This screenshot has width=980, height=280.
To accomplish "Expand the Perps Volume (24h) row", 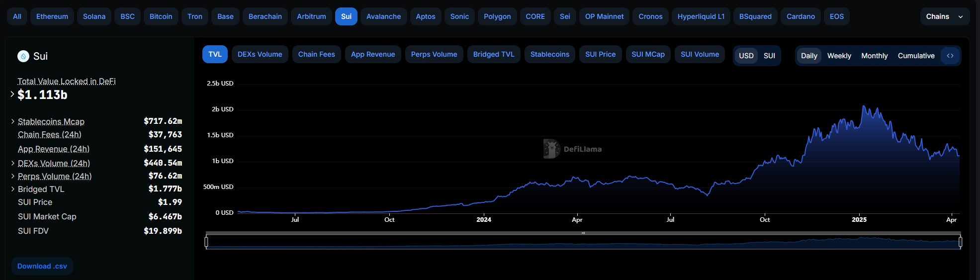I will 13,176.
